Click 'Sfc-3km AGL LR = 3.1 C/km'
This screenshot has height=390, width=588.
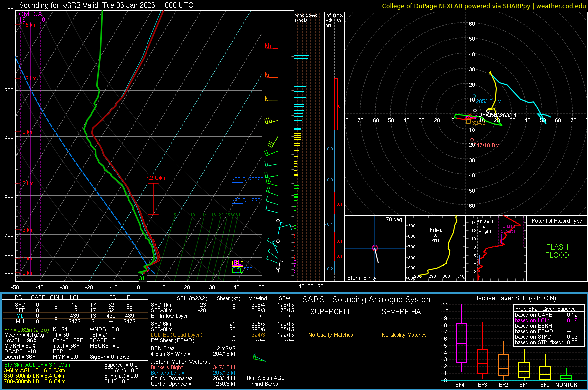(37, 365)
